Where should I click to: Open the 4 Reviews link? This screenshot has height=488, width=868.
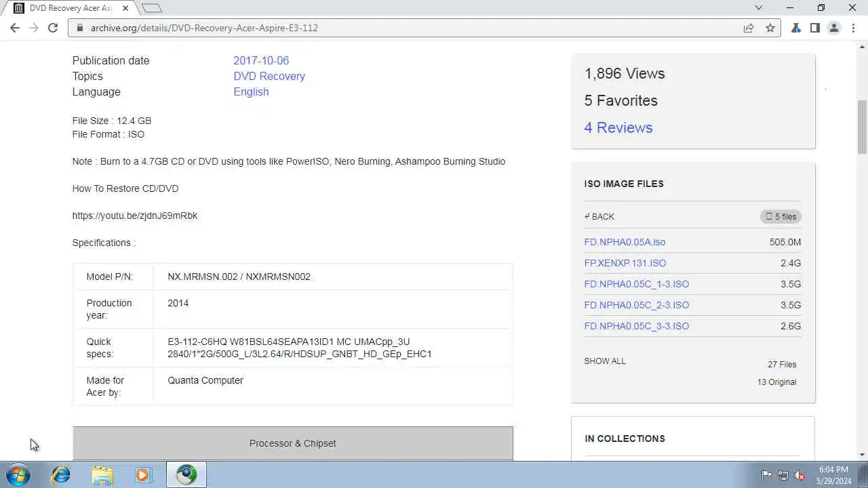tap(618, 127)
